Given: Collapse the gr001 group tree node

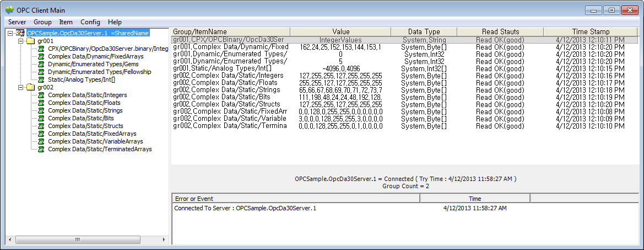Looking at the screenshot, I should 21,41.
